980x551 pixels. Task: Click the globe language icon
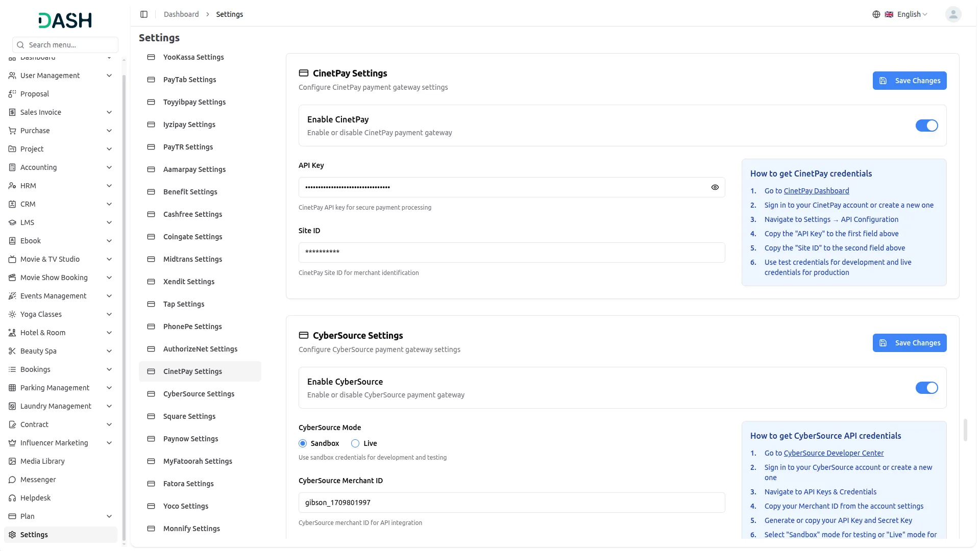tap(876, 14)
